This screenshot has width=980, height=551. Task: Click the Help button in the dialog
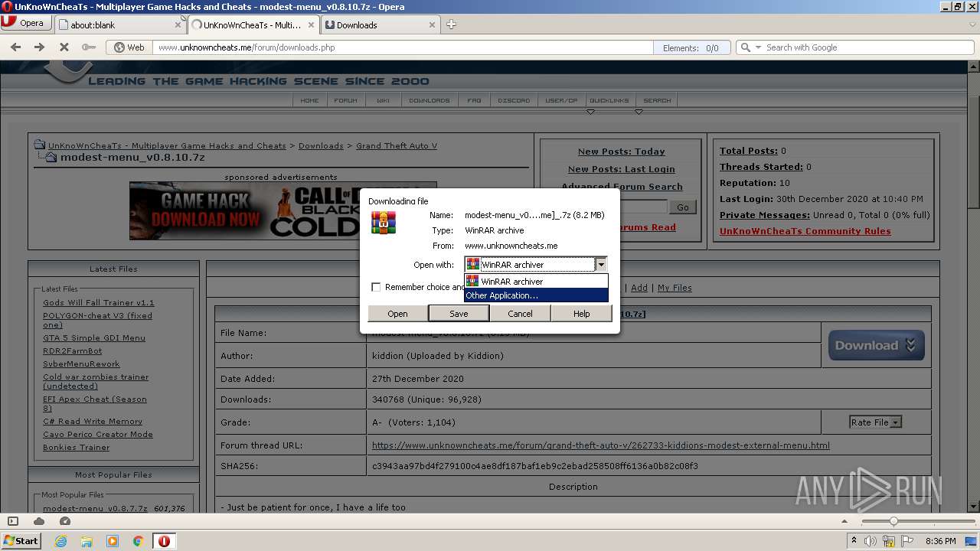pos(582,314)
